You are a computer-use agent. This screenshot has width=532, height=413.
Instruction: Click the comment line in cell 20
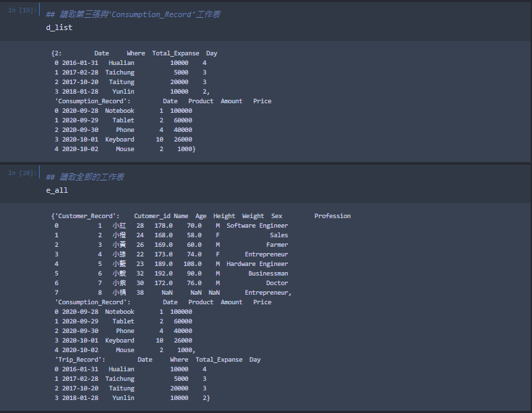85,177
